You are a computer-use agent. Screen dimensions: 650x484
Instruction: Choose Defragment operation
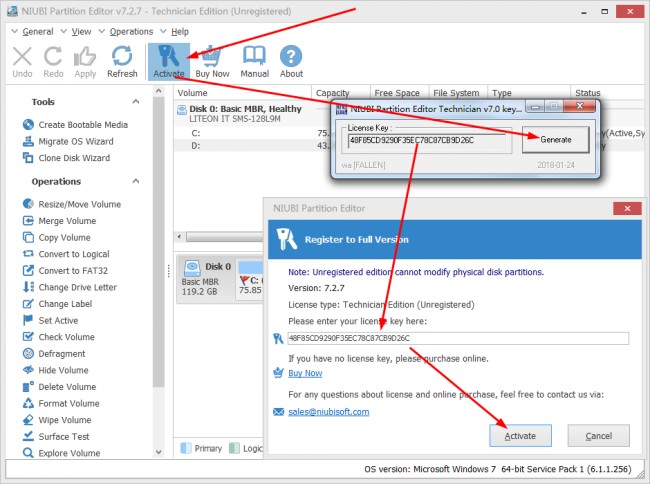pyautogui.click(x=54, y=353)
